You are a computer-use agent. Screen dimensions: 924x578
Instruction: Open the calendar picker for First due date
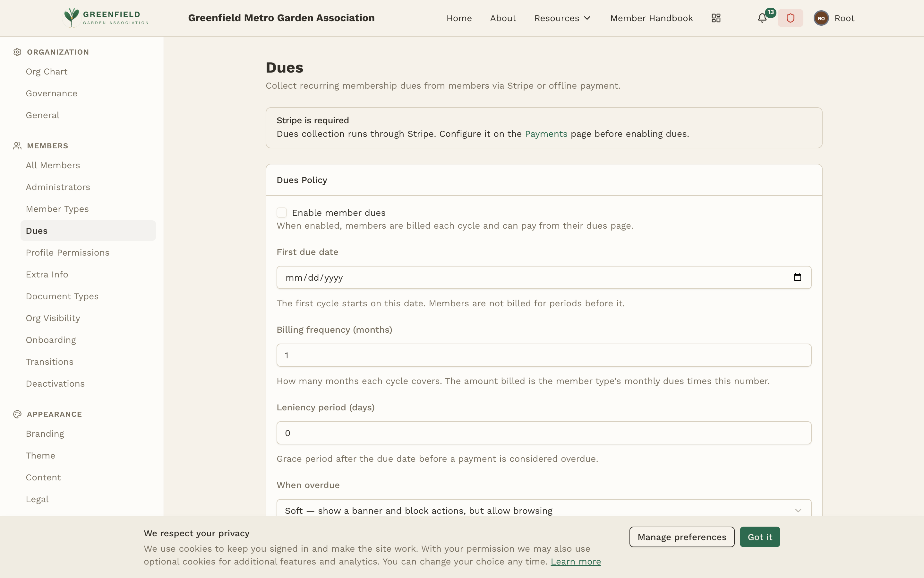pyautogui.click(x=797, y=277)
